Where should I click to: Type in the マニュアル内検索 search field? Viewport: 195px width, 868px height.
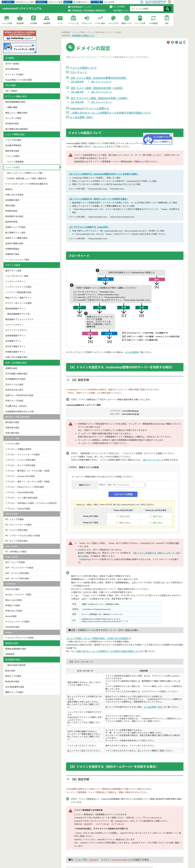coord(147,9)
